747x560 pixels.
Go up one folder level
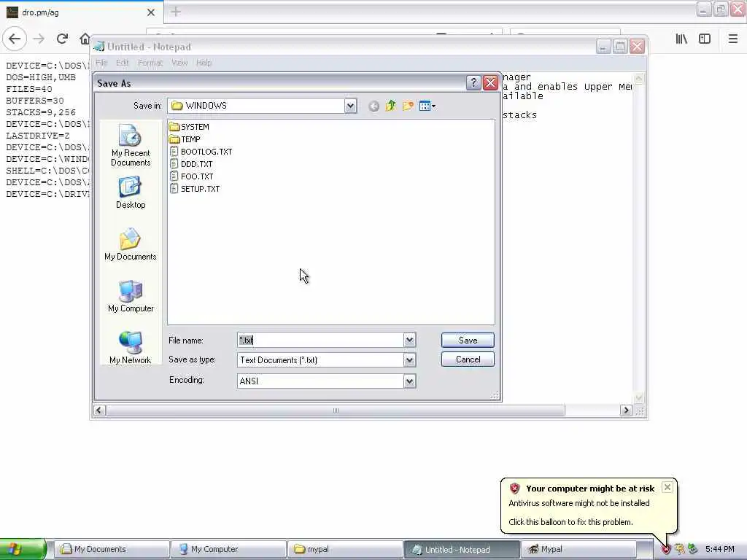click(x=391, y=106)
